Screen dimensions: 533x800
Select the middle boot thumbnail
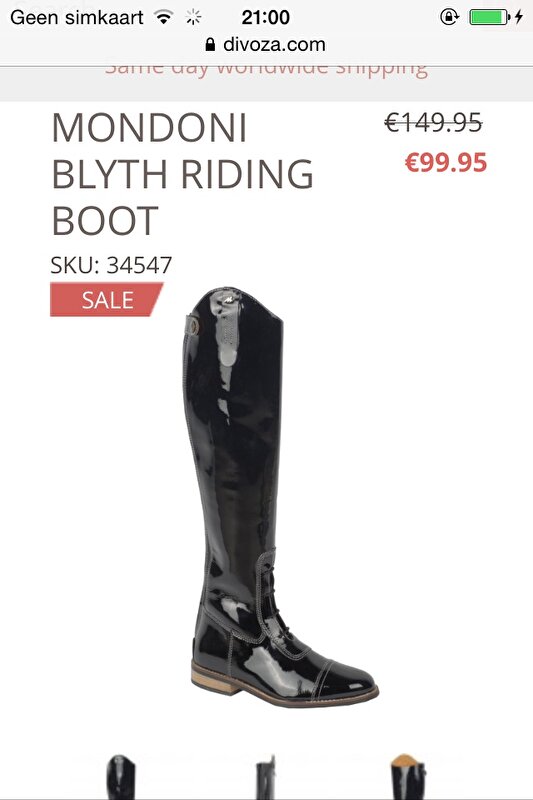[266, 778]
